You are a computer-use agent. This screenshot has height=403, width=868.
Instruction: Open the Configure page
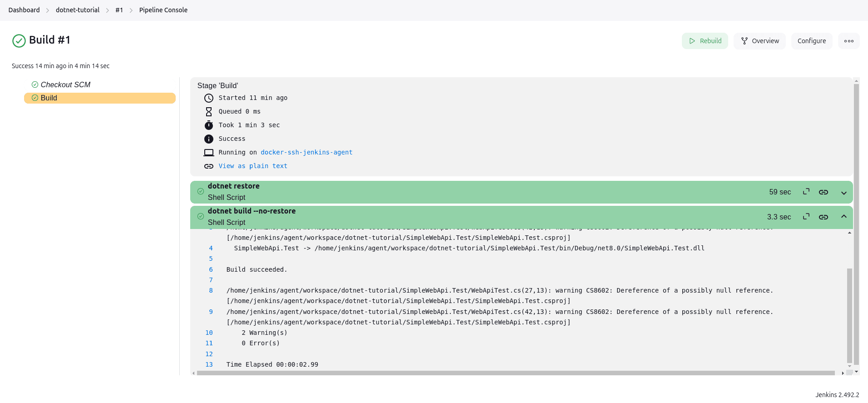pos(811,41)
